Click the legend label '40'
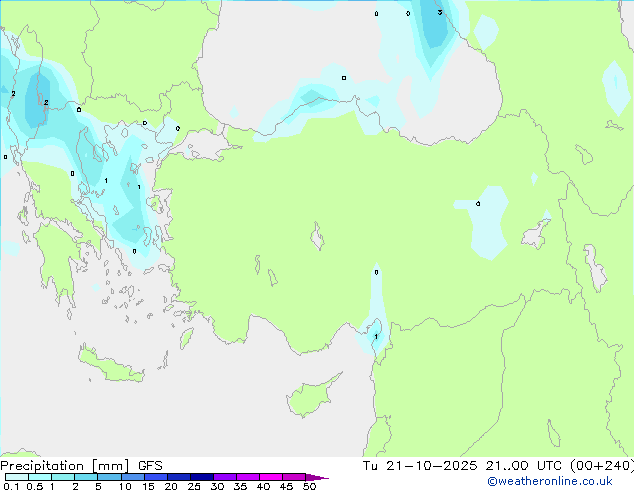Image resolution: width=634 pixels, height=490 pixels. pos(263,486)
